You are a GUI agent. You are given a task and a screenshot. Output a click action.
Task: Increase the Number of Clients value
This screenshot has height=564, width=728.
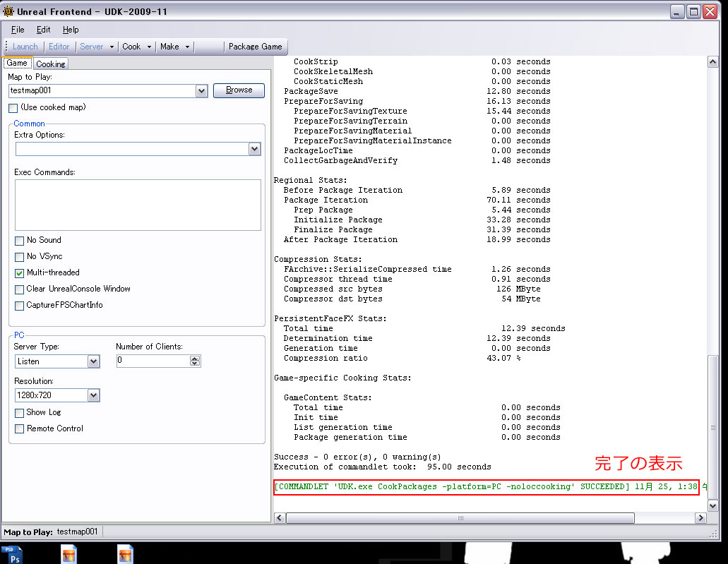(195, 359)
